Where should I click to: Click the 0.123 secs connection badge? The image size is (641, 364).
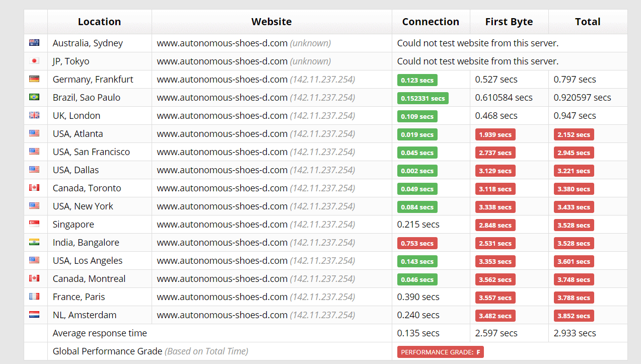click(x=417, y=80)
